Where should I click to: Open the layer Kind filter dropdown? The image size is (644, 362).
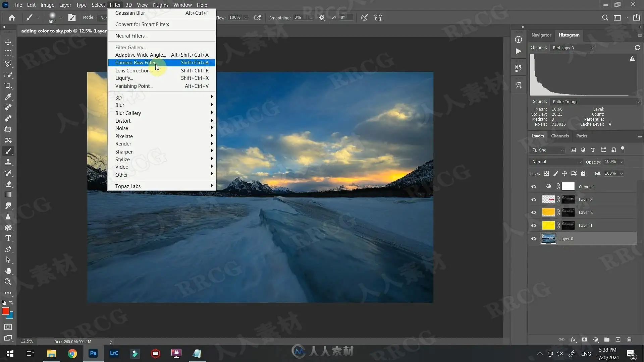[x=548, y=150]
